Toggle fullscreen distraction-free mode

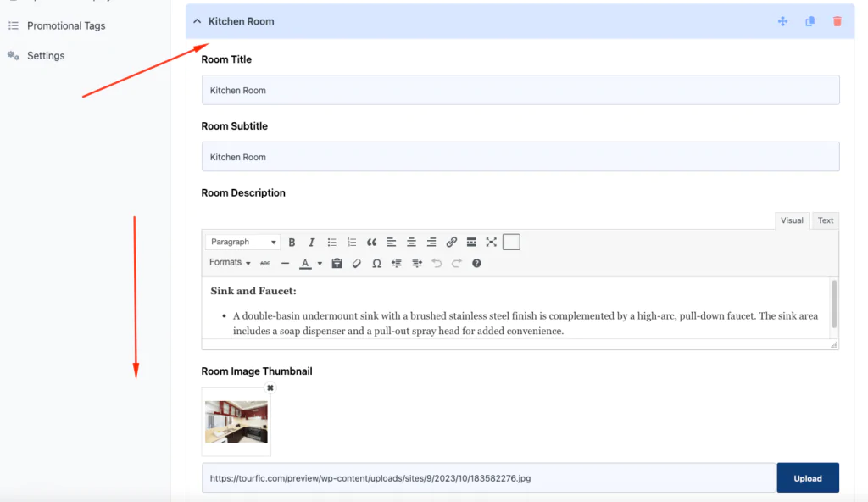pyautogui.click(x=491, y=243)
